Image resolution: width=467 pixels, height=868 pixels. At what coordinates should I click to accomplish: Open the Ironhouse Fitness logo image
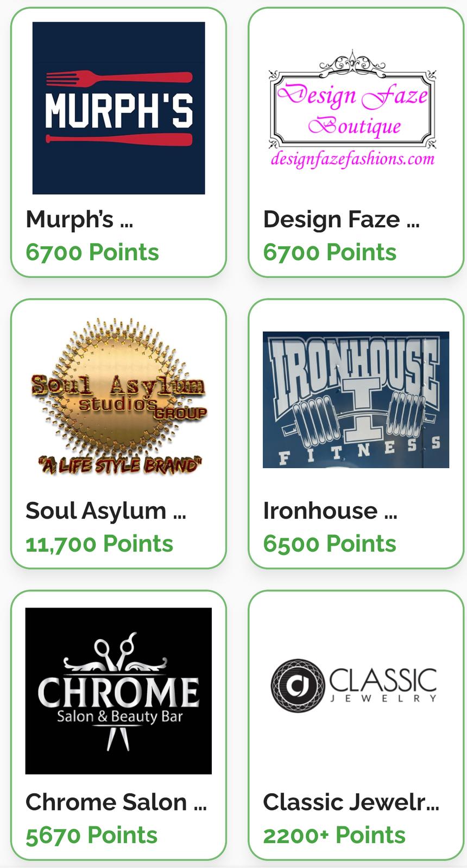(356, 400)
